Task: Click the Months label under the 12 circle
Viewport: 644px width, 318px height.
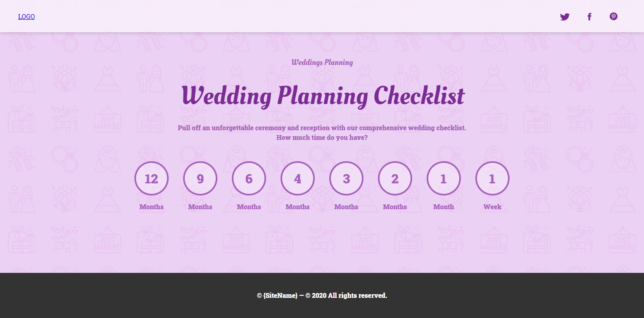Action: click(151, 207)
